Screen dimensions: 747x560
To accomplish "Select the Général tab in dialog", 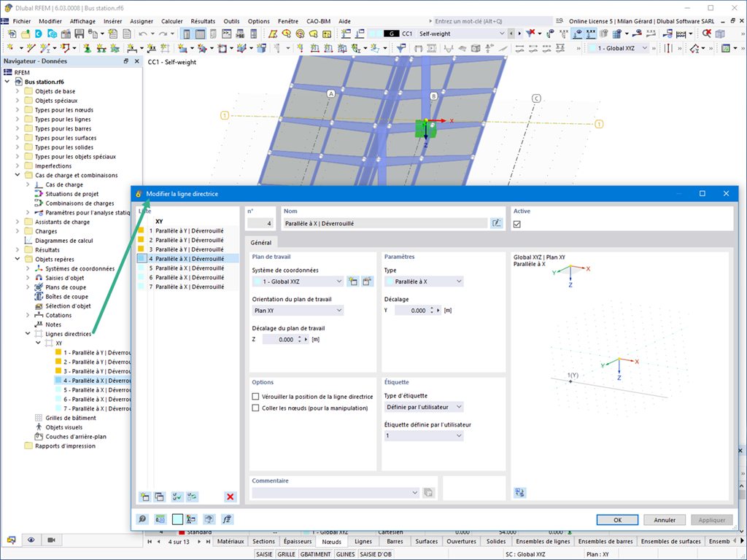I will pos(261,242).
